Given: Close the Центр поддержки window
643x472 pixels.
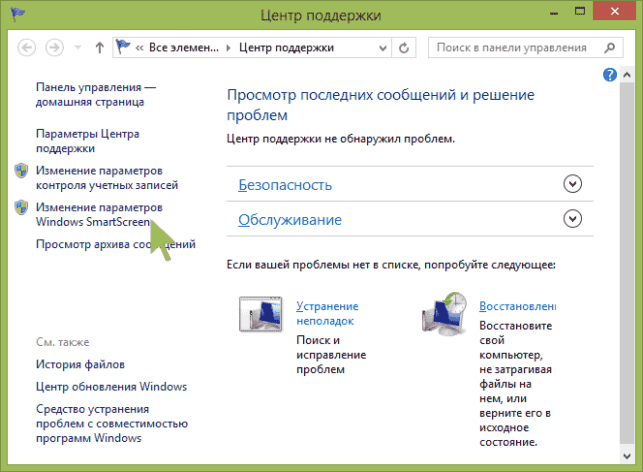Looking at the screenshot, I should coord(614,11).
